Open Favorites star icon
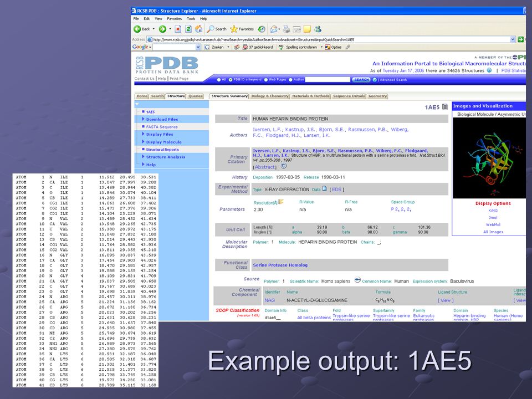The image size is (532, 399). point(234,29)
